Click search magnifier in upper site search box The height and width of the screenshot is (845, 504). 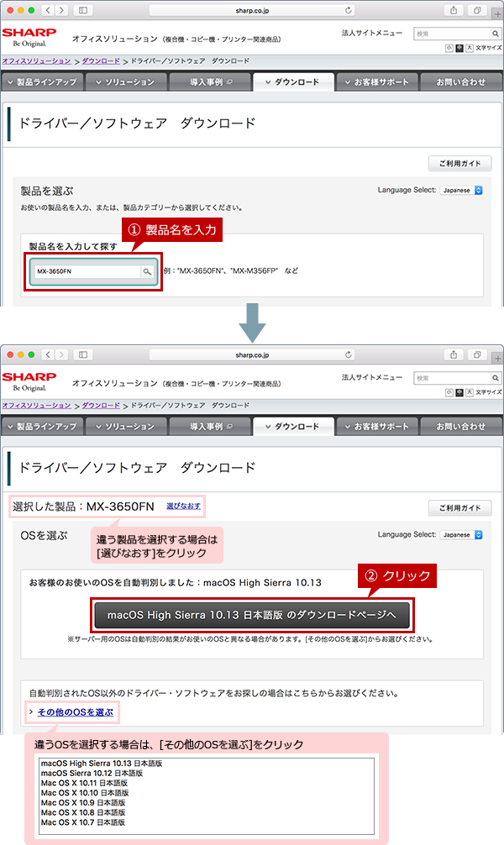pyautogui.click(x=495, y=34)
